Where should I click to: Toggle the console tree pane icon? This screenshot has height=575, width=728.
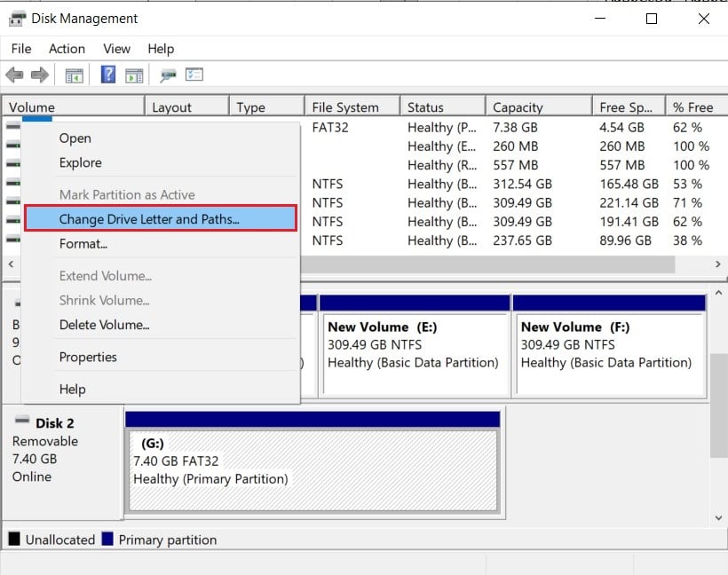pyautogui.click(x=75, y=75)
